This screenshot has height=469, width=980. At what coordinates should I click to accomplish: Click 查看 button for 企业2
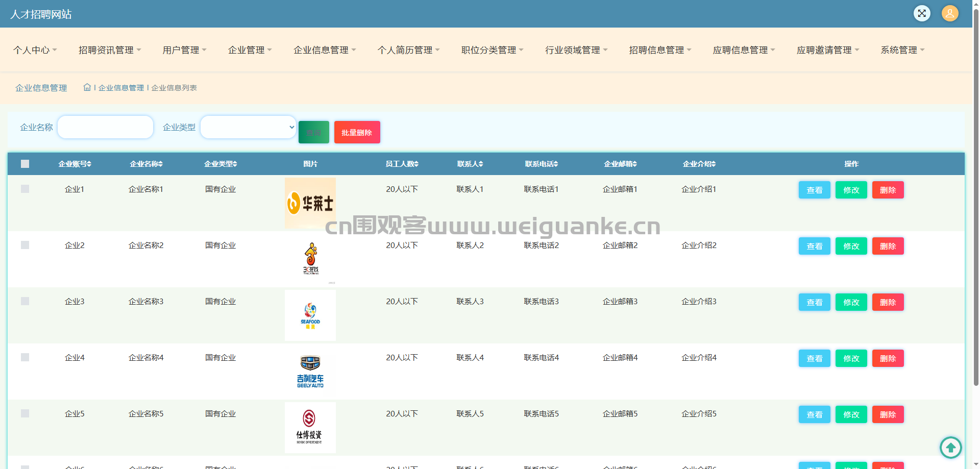[815, 246]
